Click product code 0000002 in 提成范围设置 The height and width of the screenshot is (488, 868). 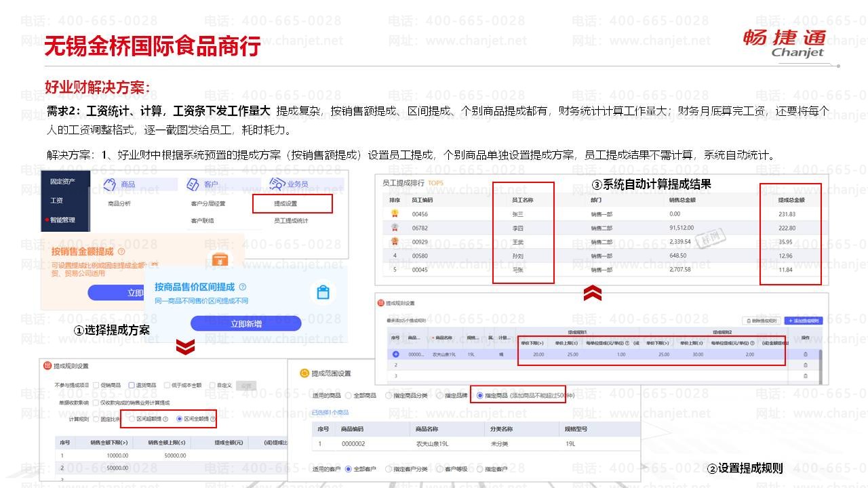tap(353, 444)
